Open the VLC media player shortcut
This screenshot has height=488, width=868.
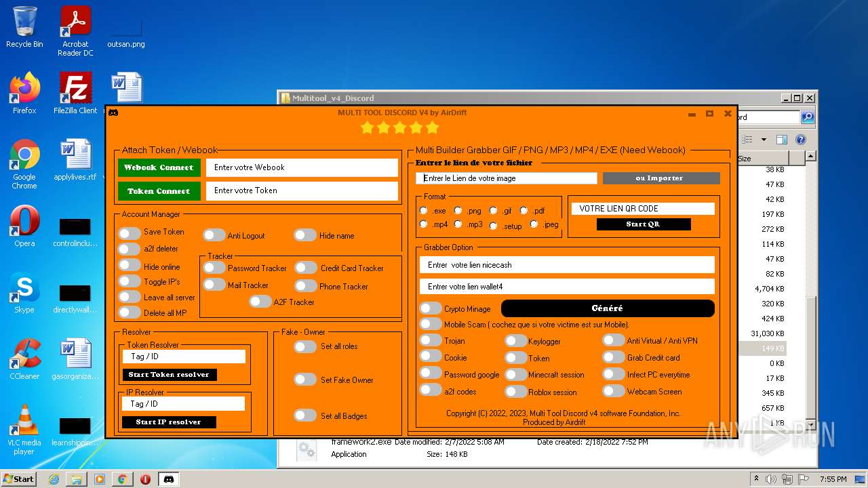[x=24, y=430]
